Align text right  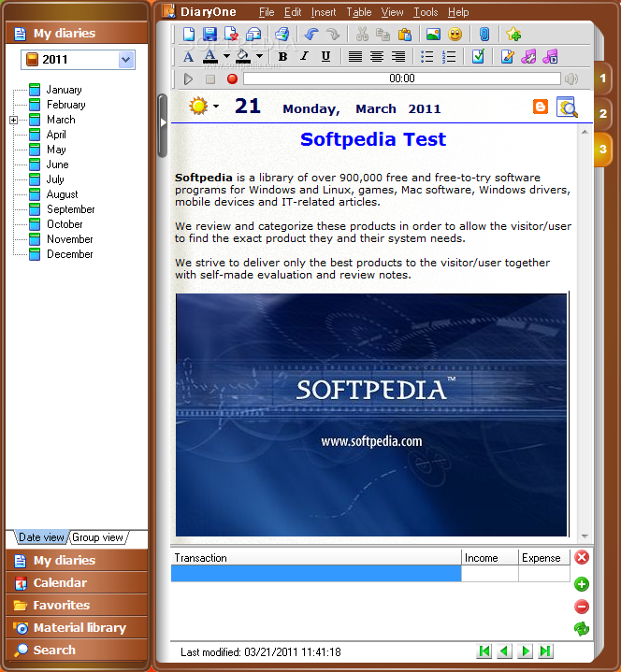pyautogui.click(x=398, y=57)
